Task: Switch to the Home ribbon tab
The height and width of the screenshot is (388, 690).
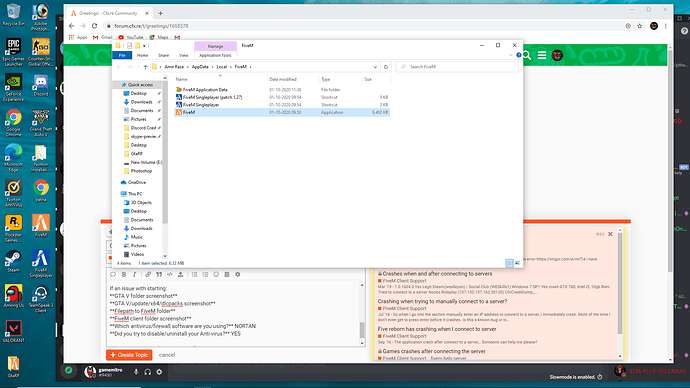Action: click(x=142, y=55)
